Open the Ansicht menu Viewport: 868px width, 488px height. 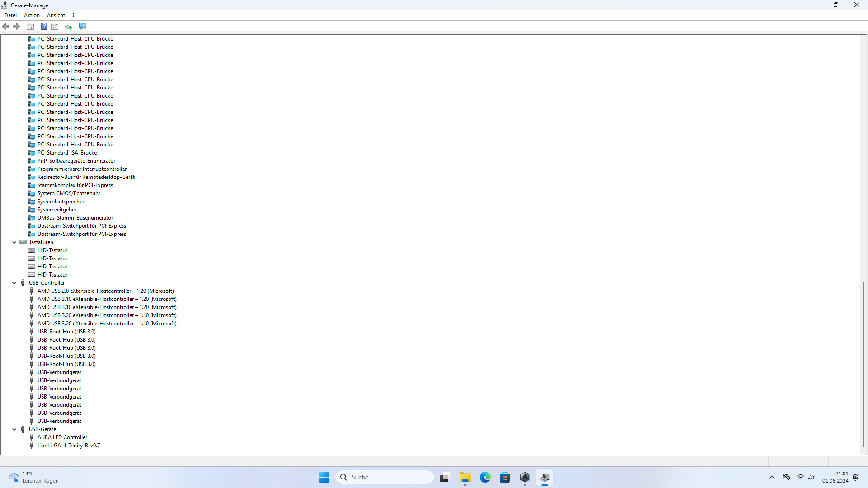tap(56, 15)
